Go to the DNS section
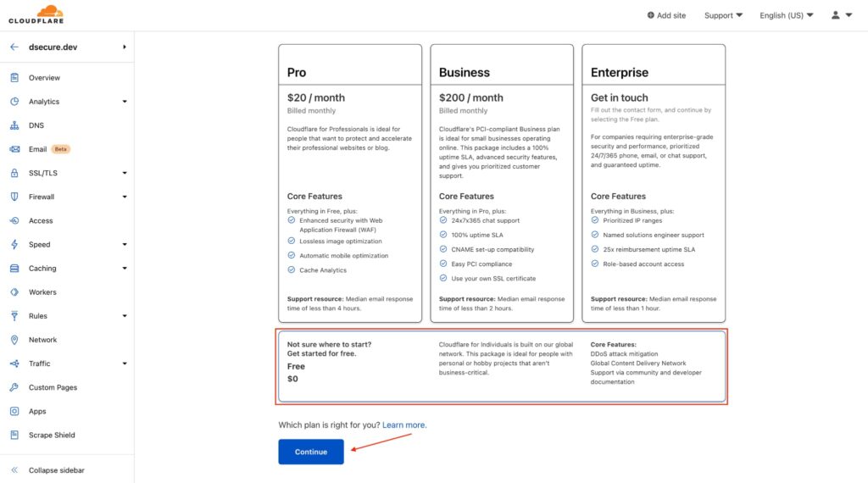Image resolution: width=868 pixels, height=483 pixels. pos(36,125)
